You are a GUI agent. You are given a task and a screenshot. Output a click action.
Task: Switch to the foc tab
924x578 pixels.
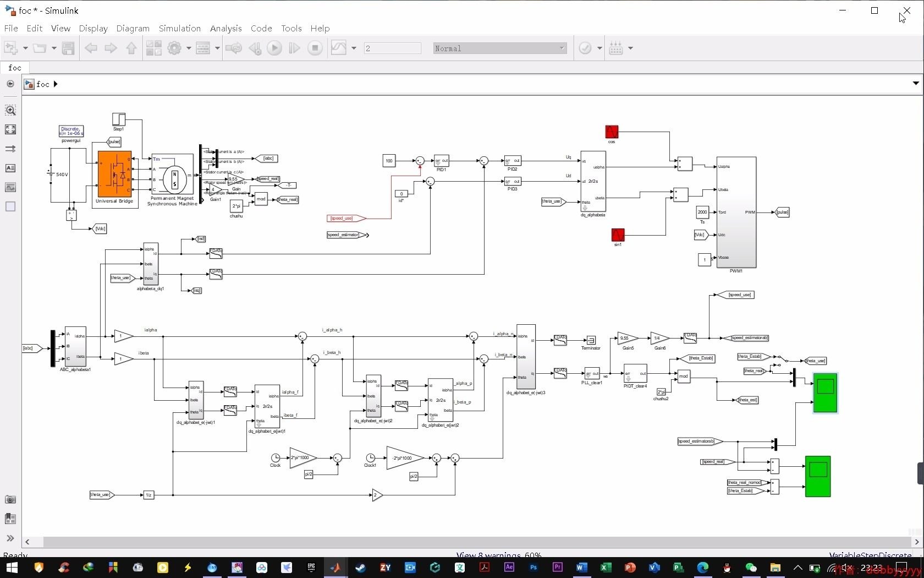click(x=15, y=67)
